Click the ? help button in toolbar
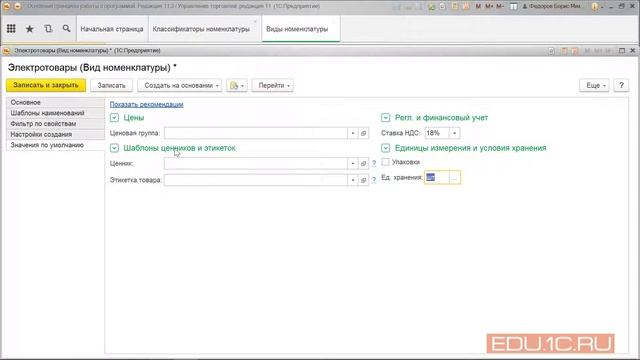 [621, 85]
